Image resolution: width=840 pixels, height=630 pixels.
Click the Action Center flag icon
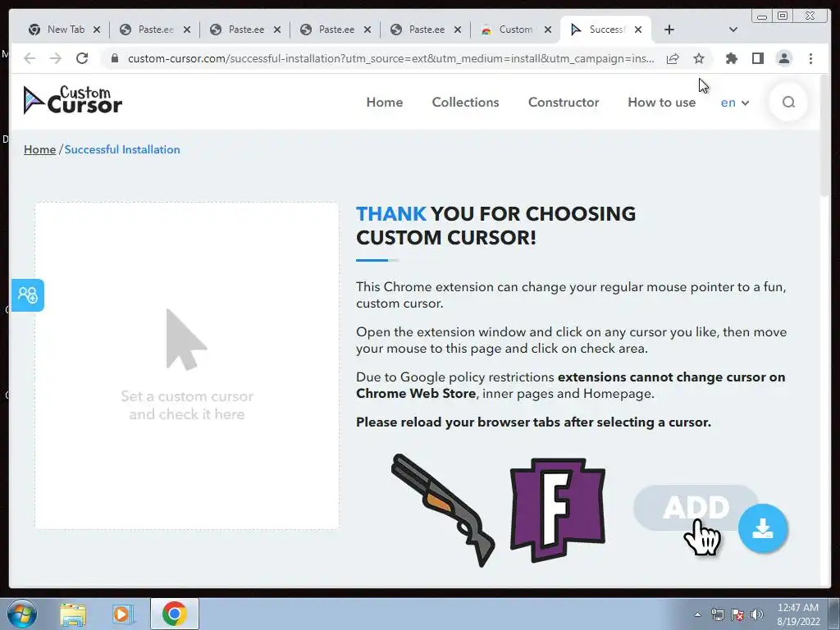(737, 614)
